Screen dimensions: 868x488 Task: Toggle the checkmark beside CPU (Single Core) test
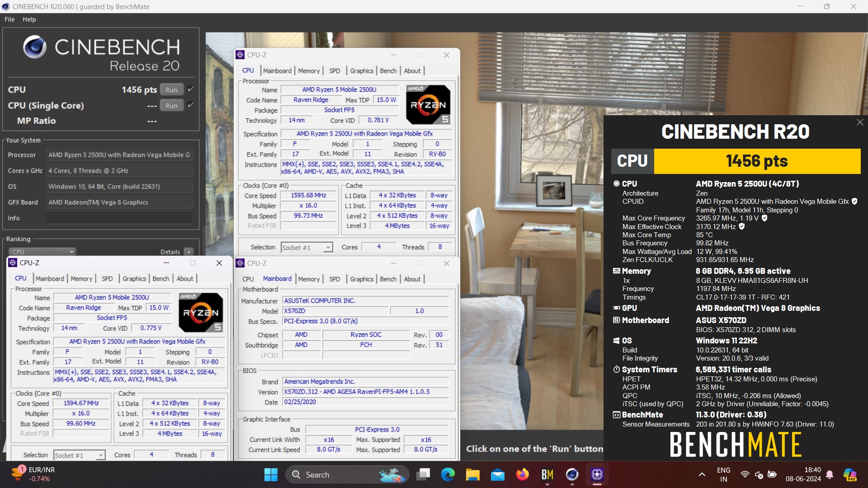191,105
